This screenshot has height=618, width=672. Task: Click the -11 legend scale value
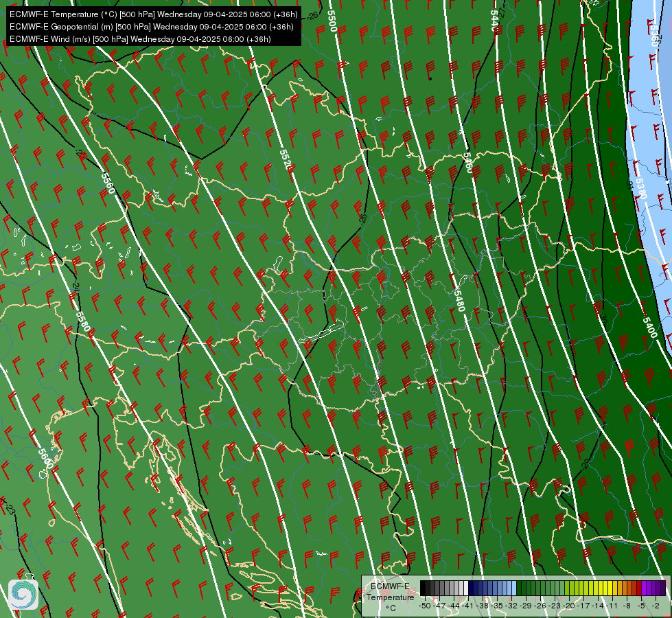tap(612, 606)
